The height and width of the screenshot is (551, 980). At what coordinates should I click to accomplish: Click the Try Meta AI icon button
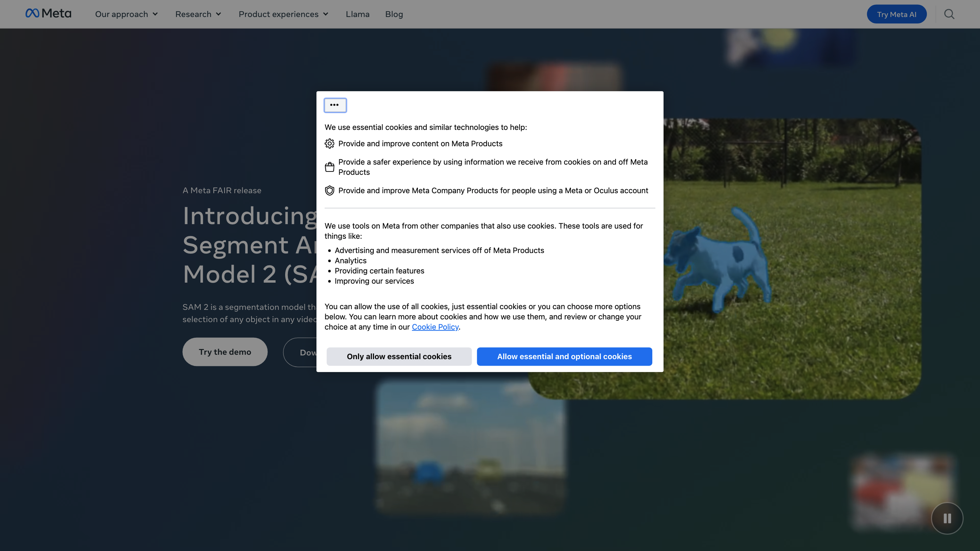[x=897, y=14]
